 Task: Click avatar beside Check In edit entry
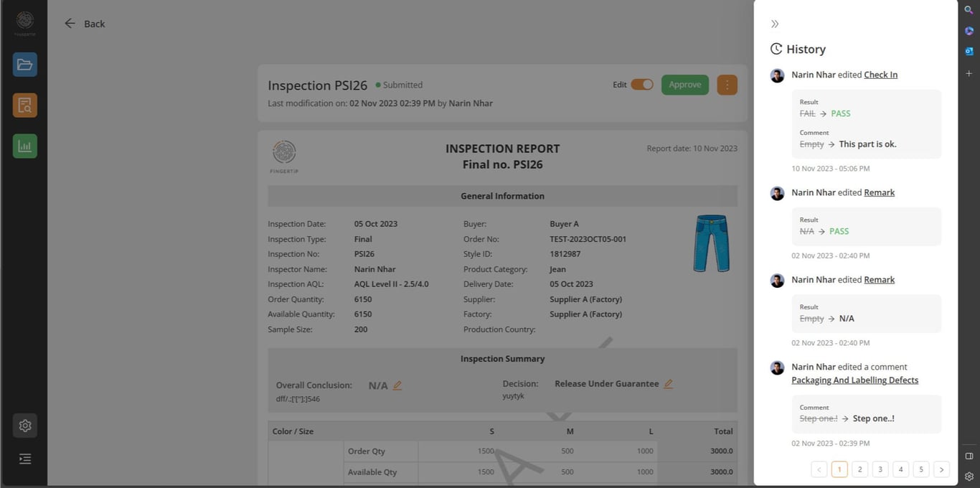(777, 75)
